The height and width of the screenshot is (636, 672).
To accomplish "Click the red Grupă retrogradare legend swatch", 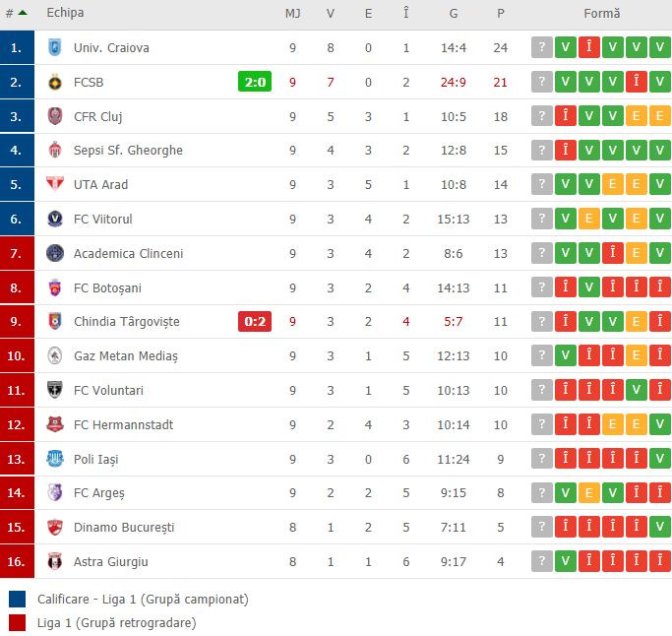I will pyautogui.click(x=17, y=622).
